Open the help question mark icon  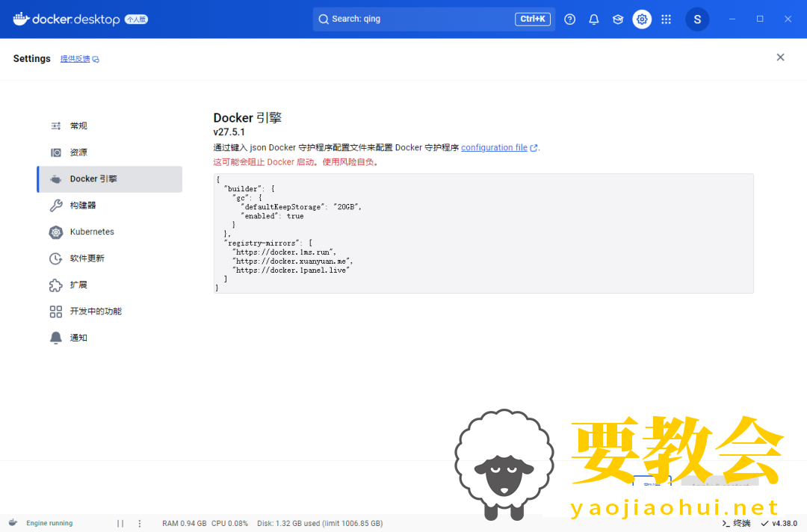[569, 19]
